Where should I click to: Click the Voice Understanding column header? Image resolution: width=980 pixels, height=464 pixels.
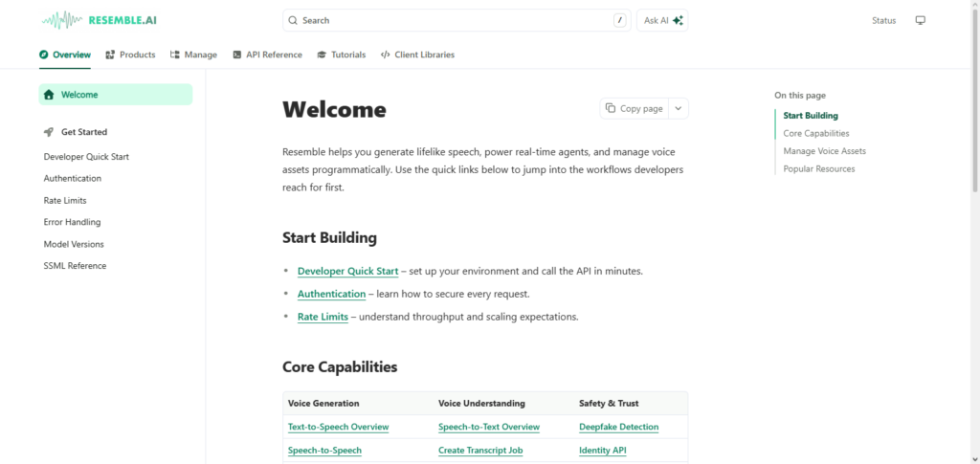[482, 404]
